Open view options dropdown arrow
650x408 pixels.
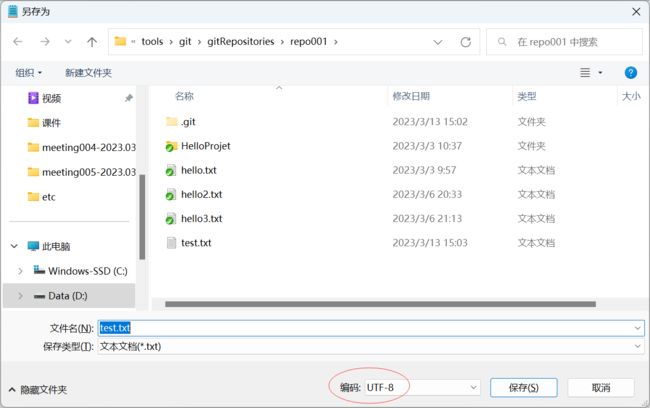pyautogui.click(x=600, y=73)
